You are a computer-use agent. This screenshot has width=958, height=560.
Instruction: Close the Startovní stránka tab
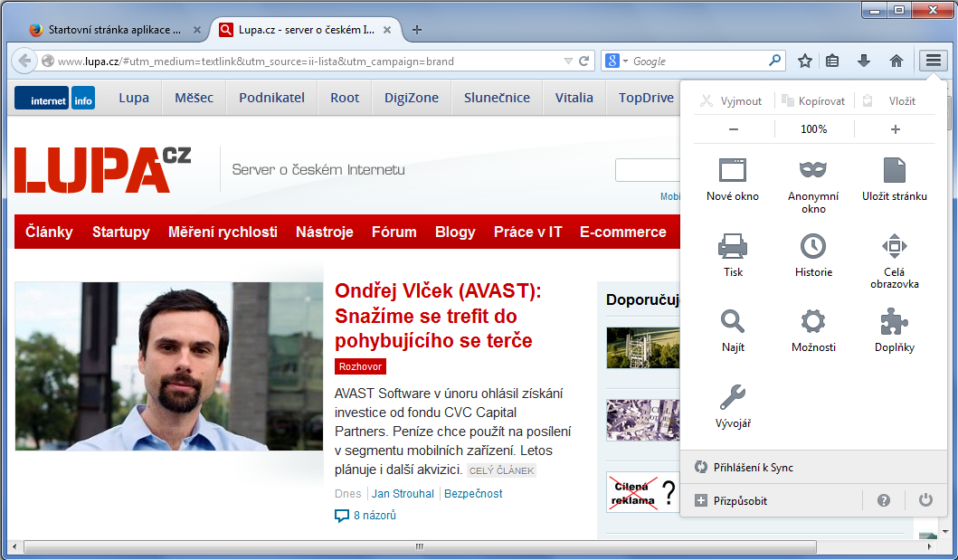point(196,30)
